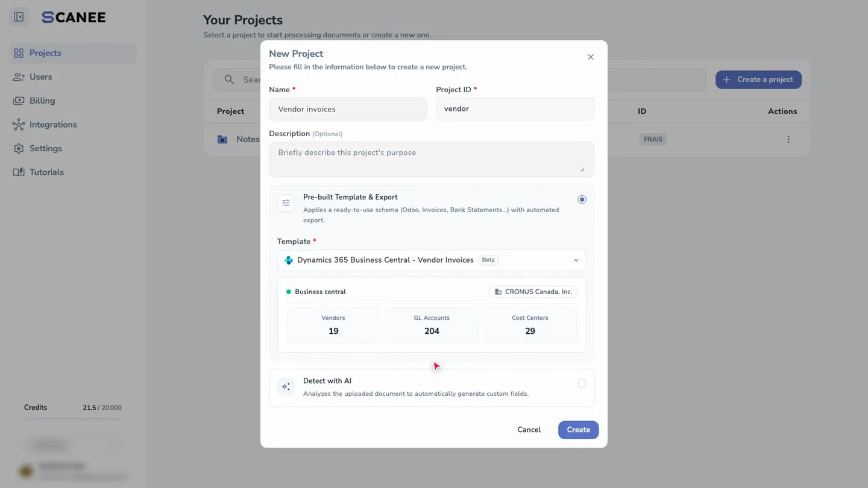
Task: Open the actions menu for FRAIS project
Action: [788, 139]
